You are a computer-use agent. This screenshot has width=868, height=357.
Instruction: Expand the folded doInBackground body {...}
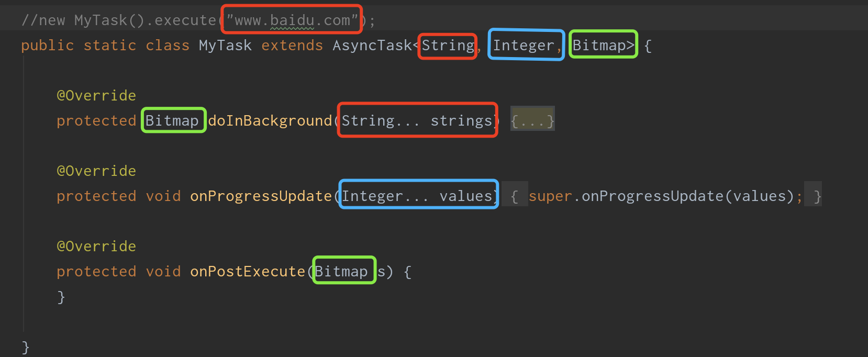click(532, 121)
